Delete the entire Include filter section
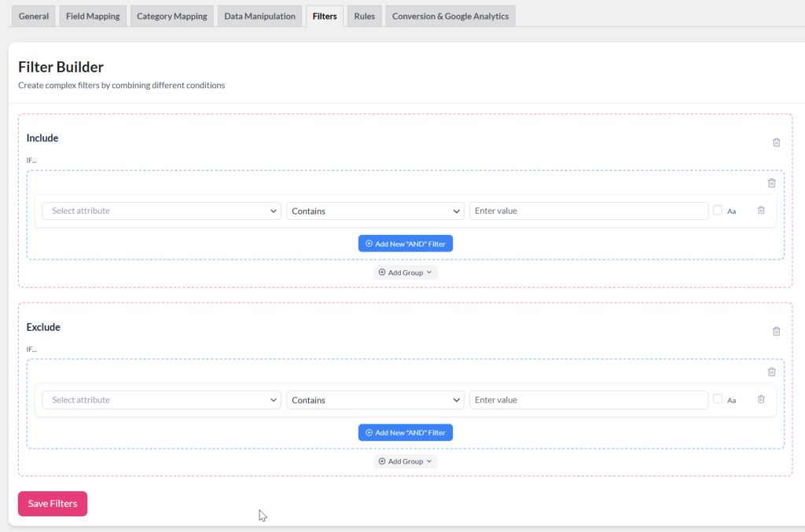The image size is (805, 532). pyautogui.click(x=776, y=142)
